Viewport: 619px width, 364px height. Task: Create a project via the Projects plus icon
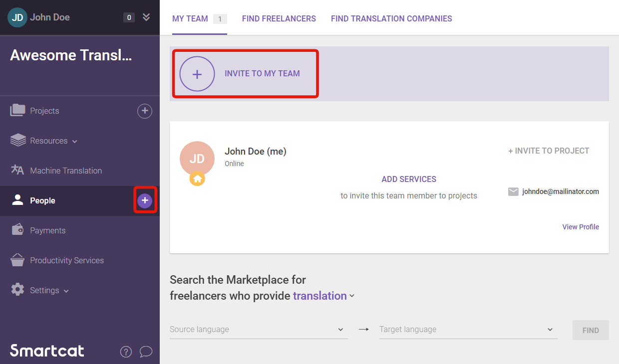tap(145, 111)
